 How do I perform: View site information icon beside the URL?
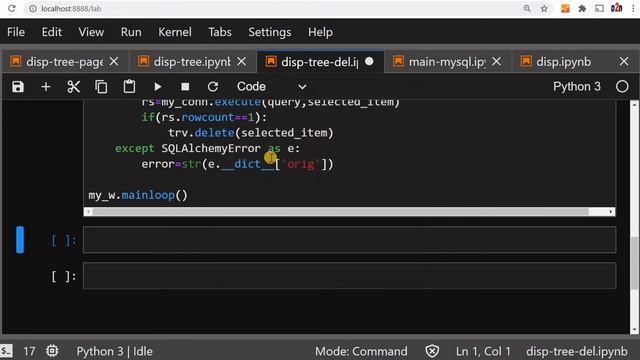point(33,8)
